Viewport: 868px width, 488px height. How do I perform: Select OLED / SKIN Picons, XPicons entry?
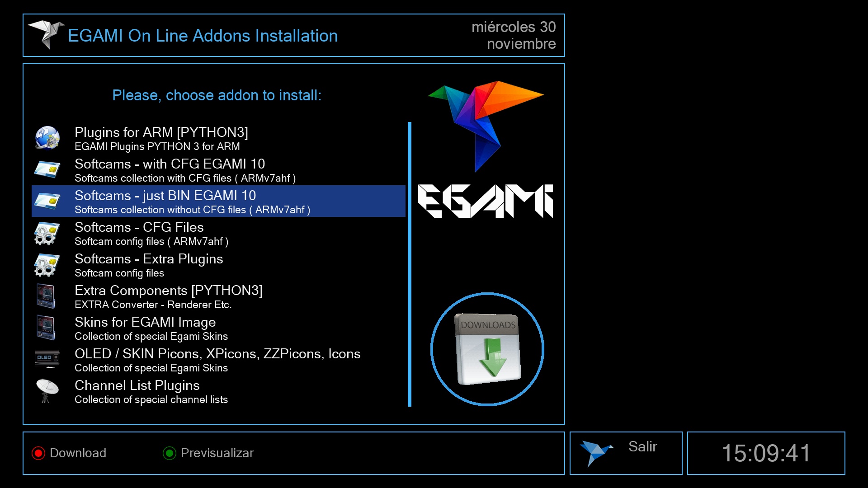(217, 354)
